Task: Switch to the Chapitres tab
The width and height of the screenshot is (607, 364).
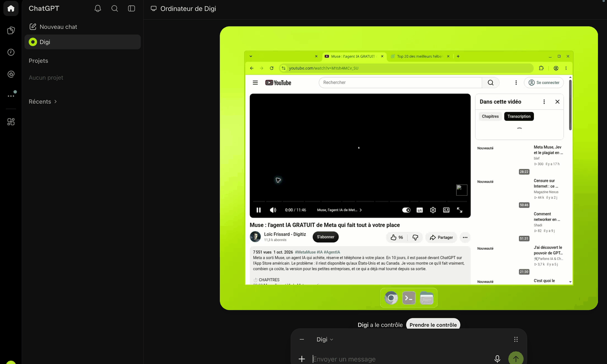Action: 490,117
